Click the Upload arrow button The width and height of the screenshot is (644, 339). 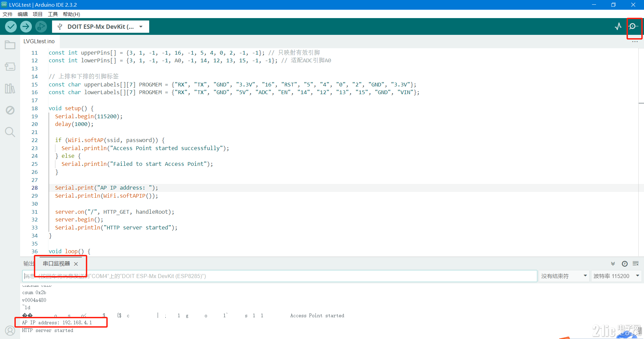pyautogui.click(x=26, y=26)
